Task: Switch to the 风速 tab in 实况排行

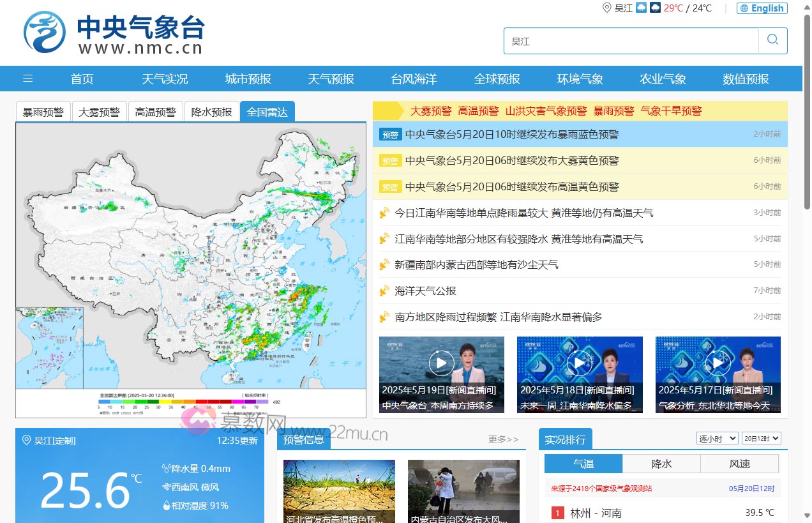Action: pyautogui.click(x=740, y=463)
